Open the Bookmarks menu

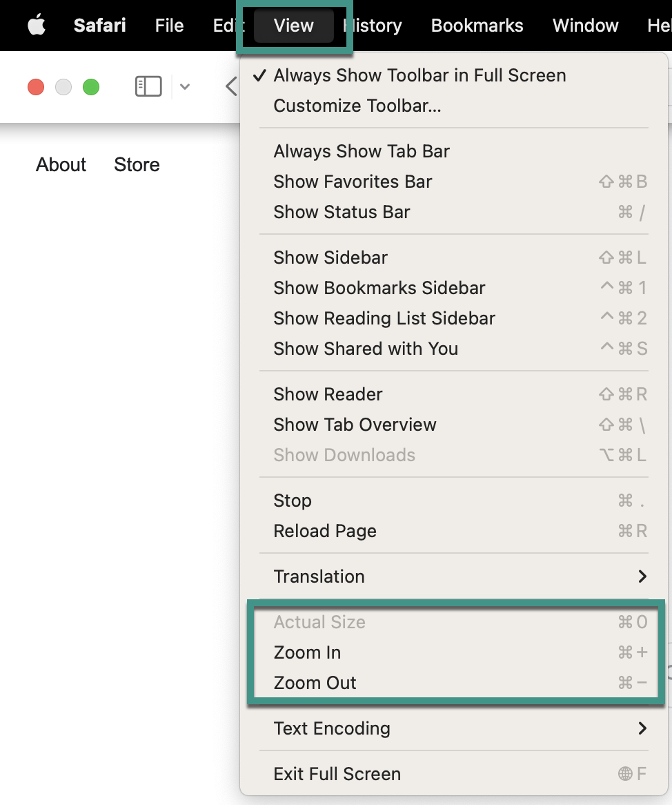(x=477, y=25)
